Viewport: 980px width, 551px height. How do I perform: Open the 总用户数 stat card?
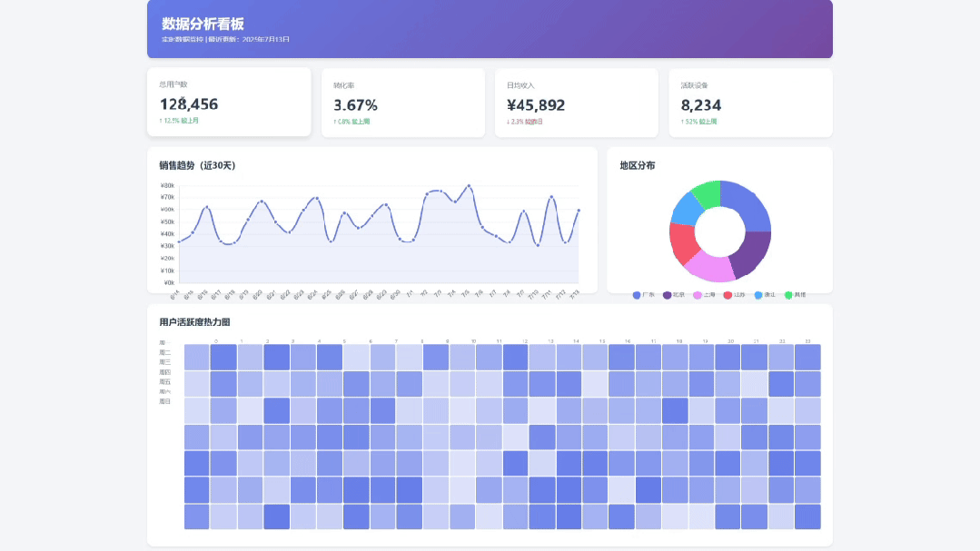[229, 102]
